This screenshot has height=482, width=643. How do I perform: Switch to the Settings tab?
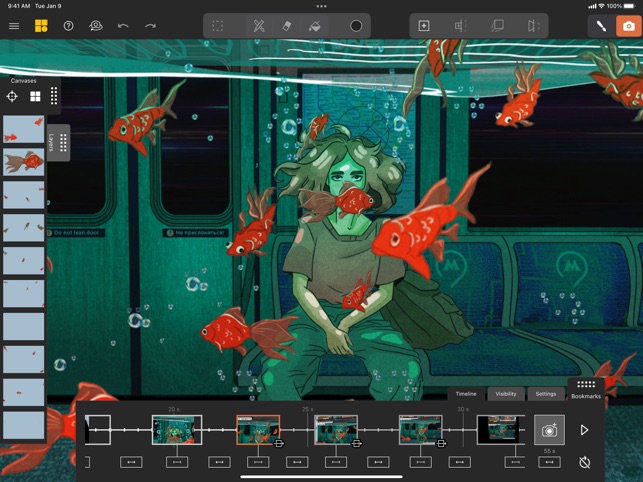click(x=545, y=394)
